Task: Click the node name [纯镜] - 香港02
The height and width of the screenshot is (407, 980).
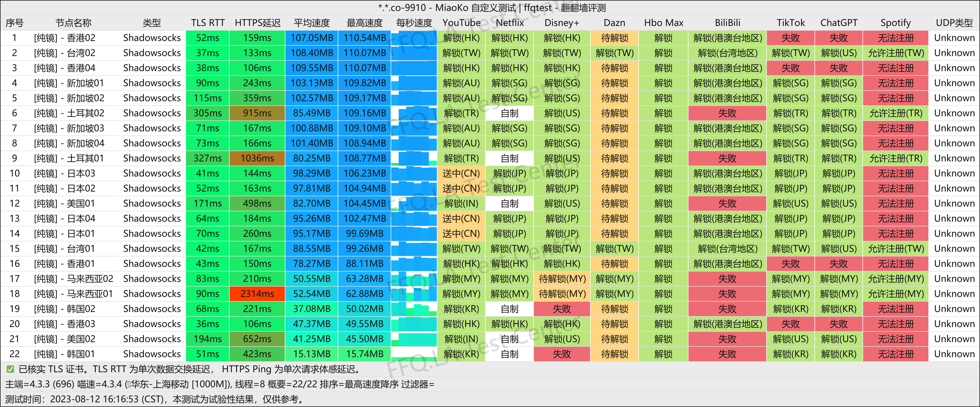Action: 65,38
